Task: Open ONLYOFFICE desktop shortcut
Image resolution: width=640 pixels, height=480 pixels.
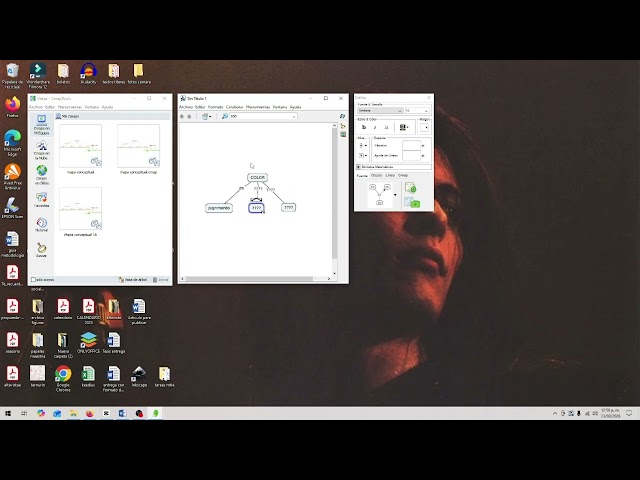Action: pos(89,342)
